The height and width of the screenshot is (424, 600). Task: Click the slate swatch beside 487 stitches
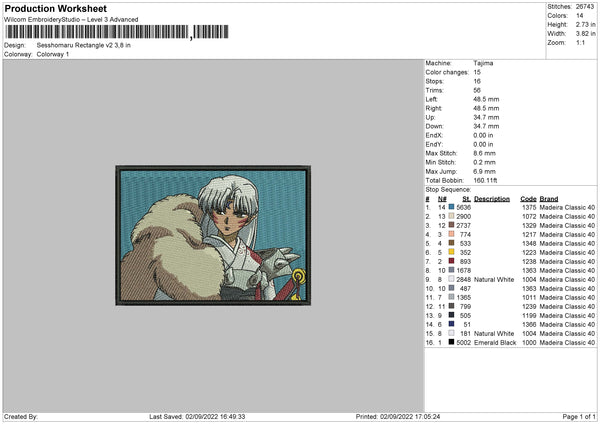point(452,288)
